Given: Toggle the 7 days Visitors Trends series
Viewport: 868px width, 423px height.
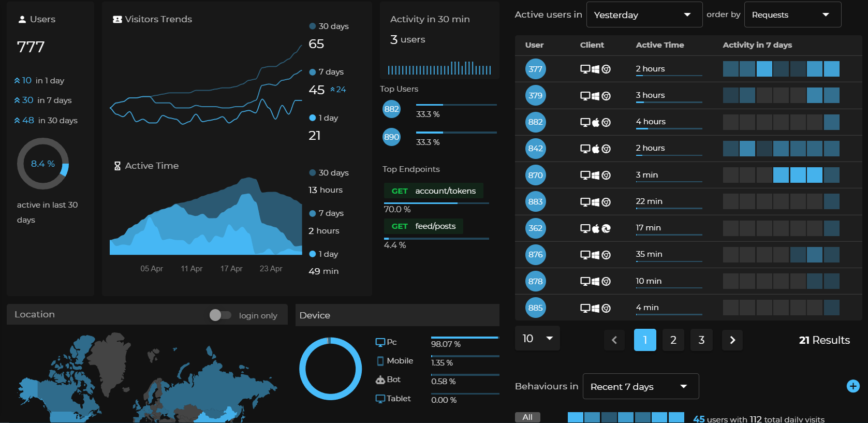Looking at the screenshot, I should (326, 72).
